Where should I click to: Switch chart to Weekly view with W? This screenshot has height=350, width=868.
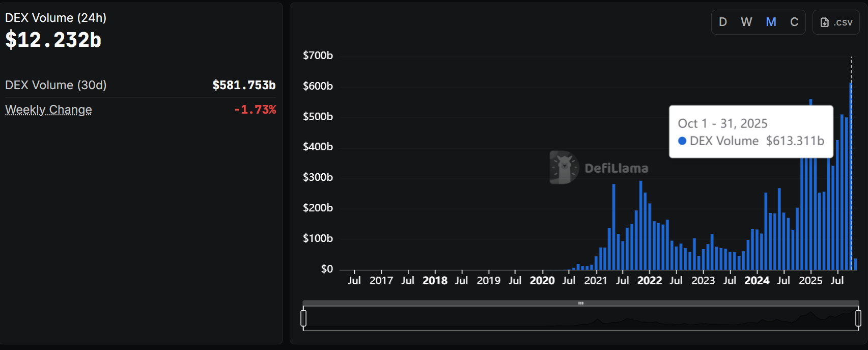(746, 22)
